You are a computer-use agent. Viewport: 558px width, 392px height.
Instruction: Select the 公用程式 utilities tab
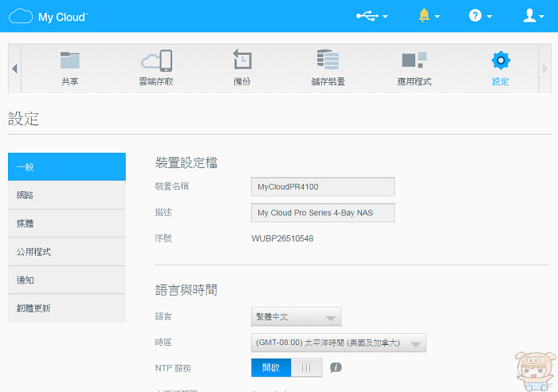(67, 252)
